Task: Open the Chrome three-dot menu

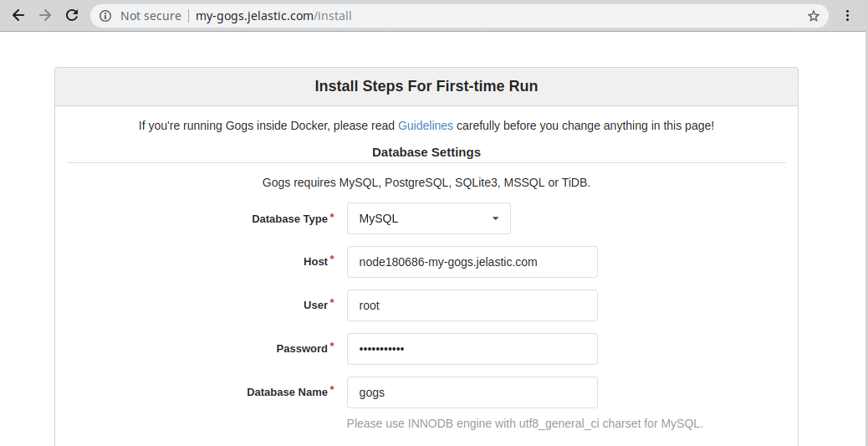Action: 848,16
